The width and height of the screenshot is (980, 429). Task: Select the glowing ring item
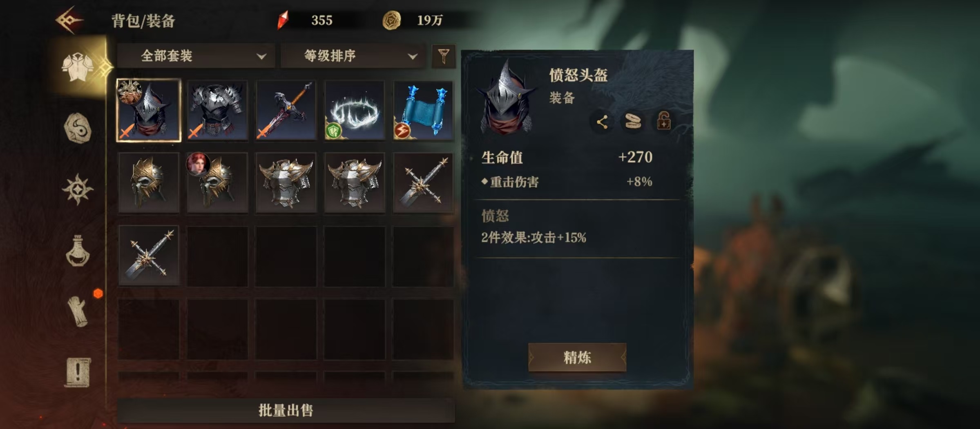point(355,110)
